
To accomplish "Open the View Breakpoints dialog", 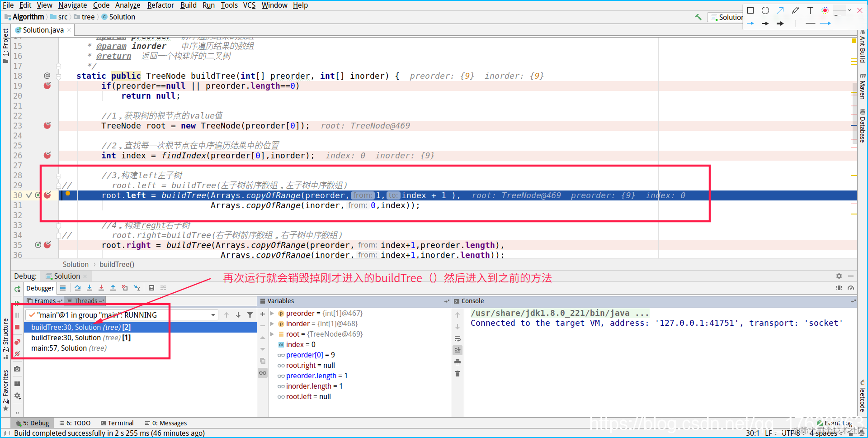I will [17, 342].
